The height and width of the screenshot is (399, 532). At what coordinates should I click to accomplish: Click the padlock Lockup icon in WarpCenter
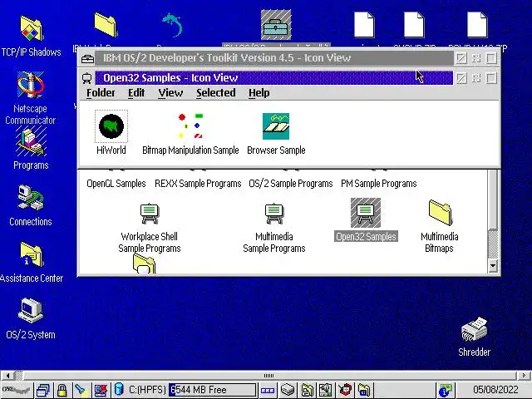62,390
